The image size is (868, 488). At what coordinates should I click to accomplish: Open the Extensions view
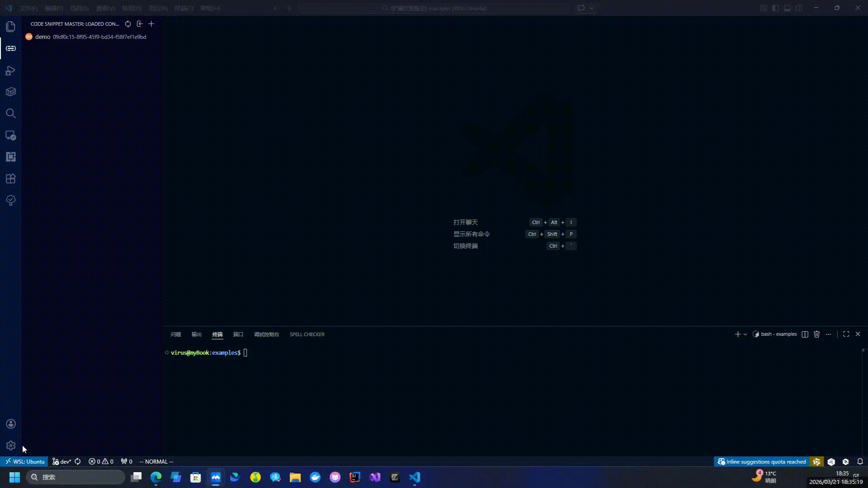(x=11, y=178)
